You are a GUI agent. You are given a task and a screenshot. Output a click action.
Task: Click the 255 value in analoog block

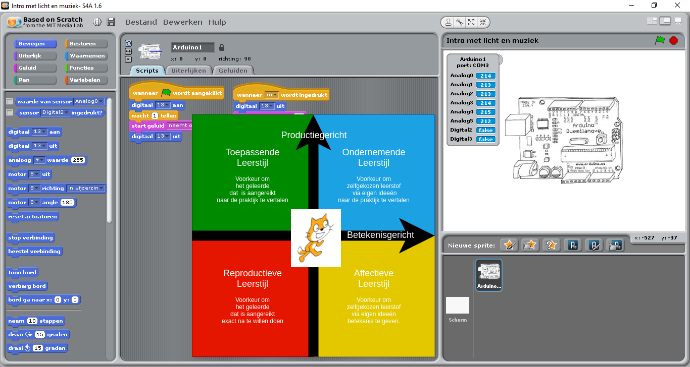78,160
